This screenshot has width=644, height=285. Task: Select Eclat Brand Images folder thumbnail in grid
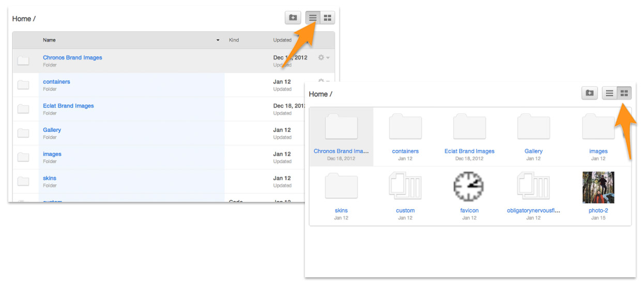pyautogui.click(x=469, y=126)
